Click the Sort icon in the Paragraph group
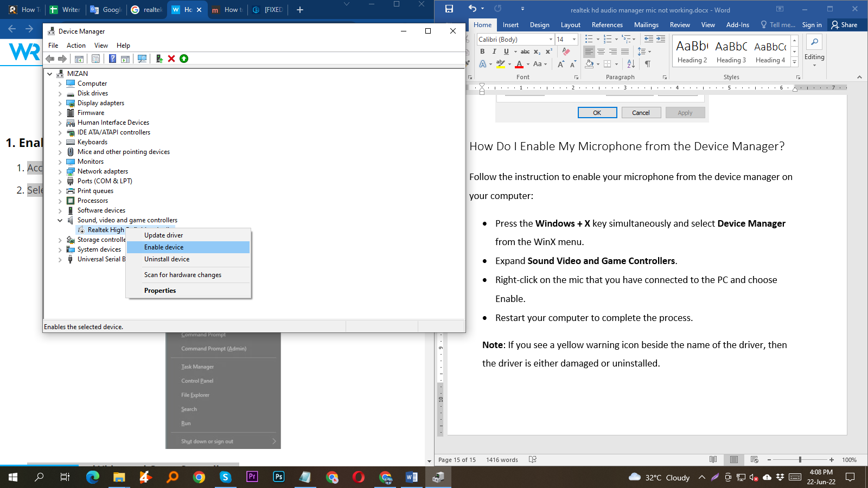The height and width of the screenshot is (488, 868). [x=630, y=63]
